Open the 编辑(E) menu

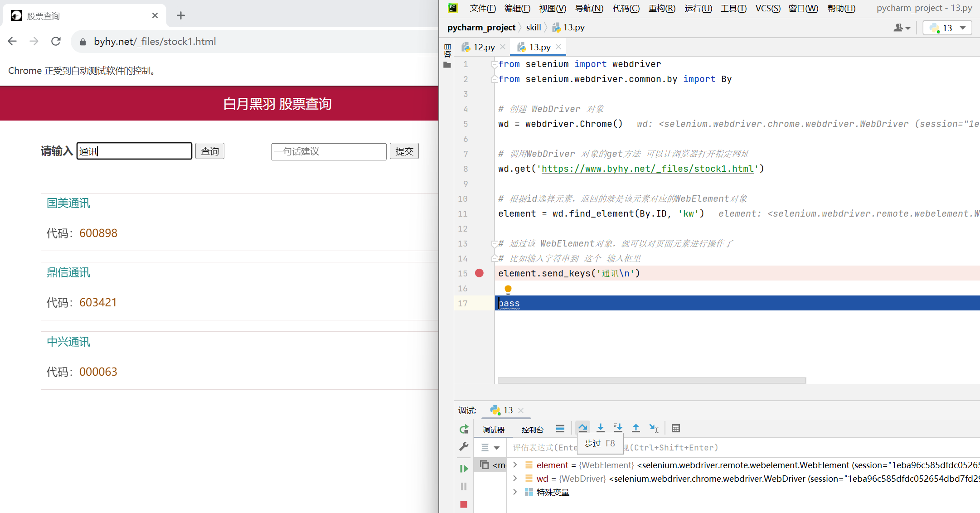coord(517,8)
